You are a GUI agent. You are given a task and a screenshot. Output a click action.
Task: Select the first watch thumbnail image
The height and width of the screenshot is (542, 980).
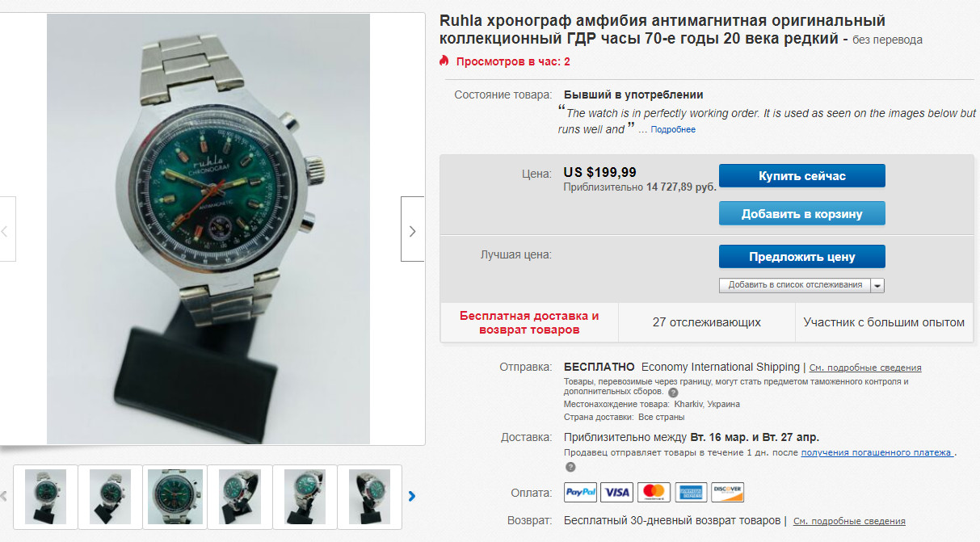46,497
